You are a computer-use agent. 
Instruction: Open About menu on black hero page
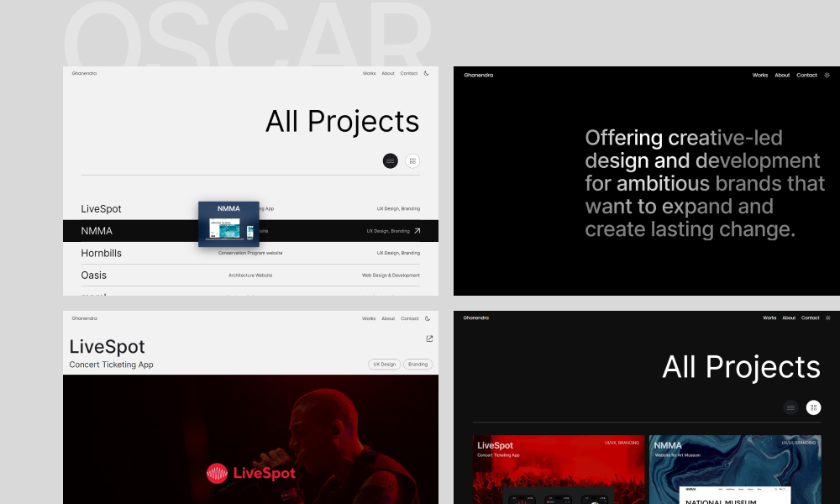click(782, 76)
